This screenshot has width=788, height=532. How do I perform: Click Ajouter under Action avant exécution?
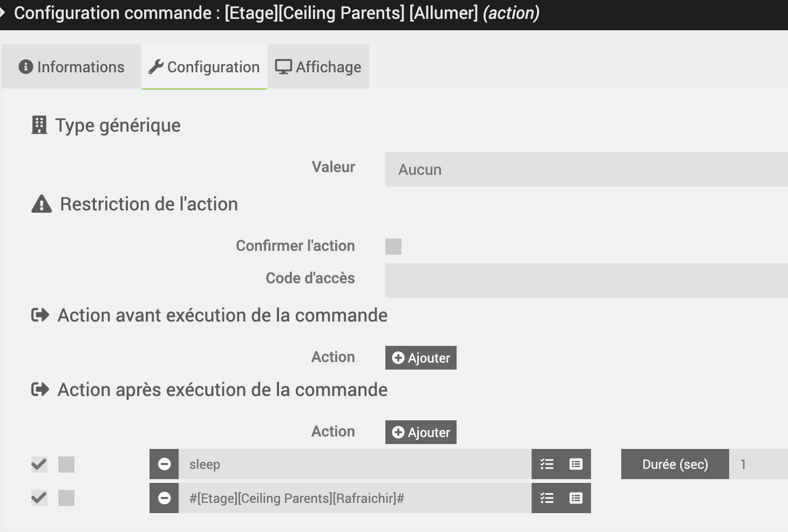coord(420,358)
